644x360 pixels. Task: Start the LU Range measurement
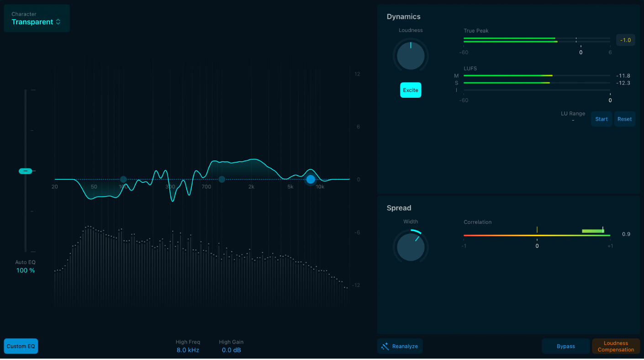coord(601,119)
